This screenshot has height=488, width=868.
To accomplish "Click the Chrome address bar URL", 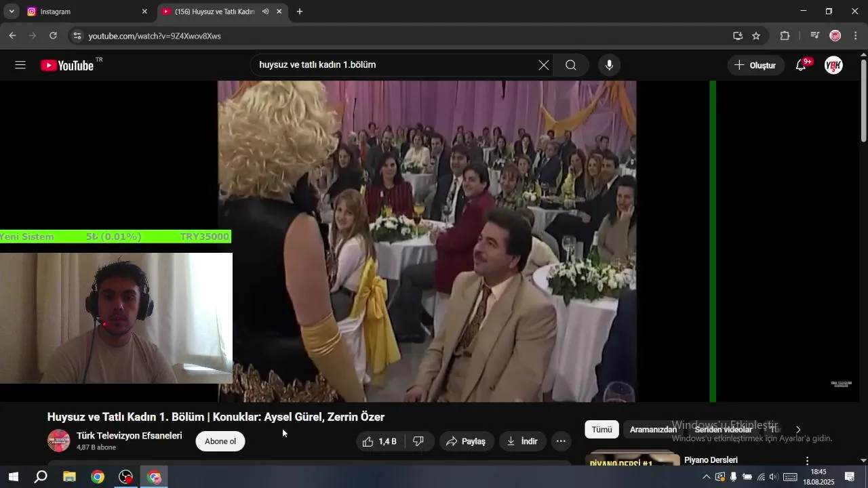I will pyautogui.click(x=155, y=36).
